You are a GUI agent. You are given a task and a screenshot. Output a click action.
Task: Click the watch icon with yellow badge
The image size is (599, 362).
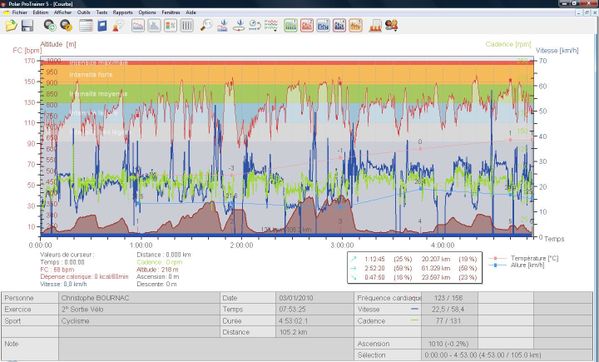(x=66, y=26)
